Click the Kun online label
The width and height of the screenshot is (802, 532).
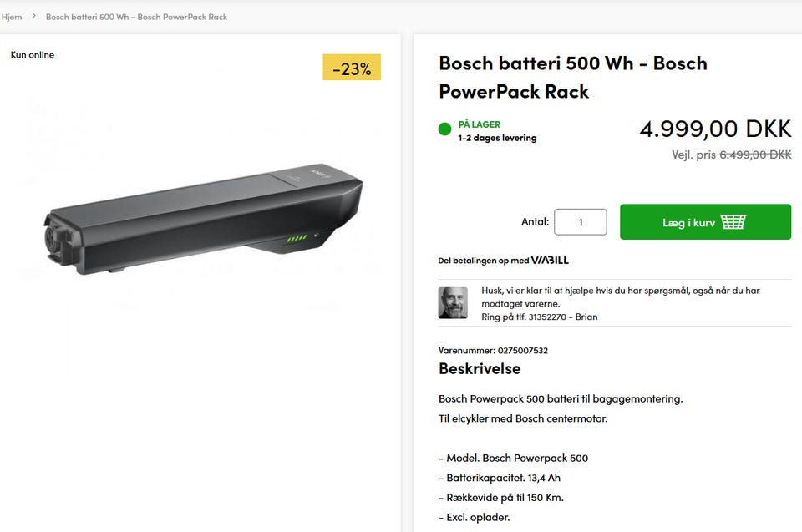tap(33, 55)
